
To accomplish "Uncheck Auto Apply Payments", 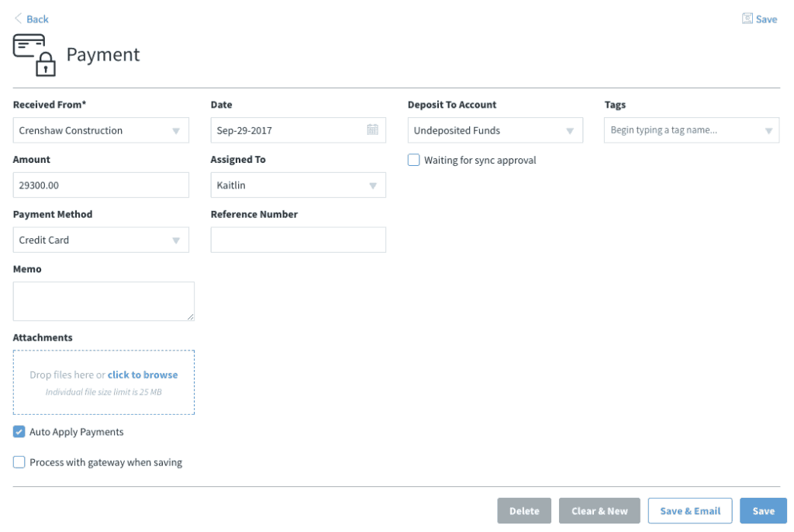I will pyautogui.click(x=19, y=432).
